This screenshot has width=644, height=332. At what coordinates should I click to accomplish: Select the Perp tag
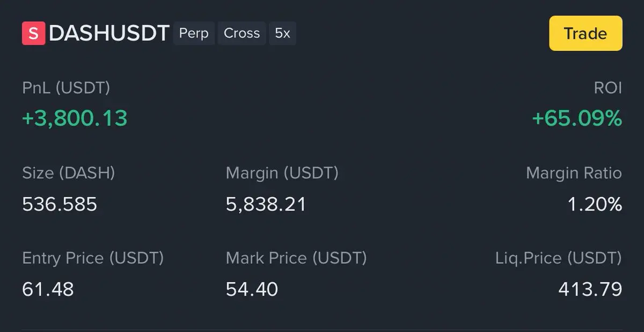[x=193, y=33]
